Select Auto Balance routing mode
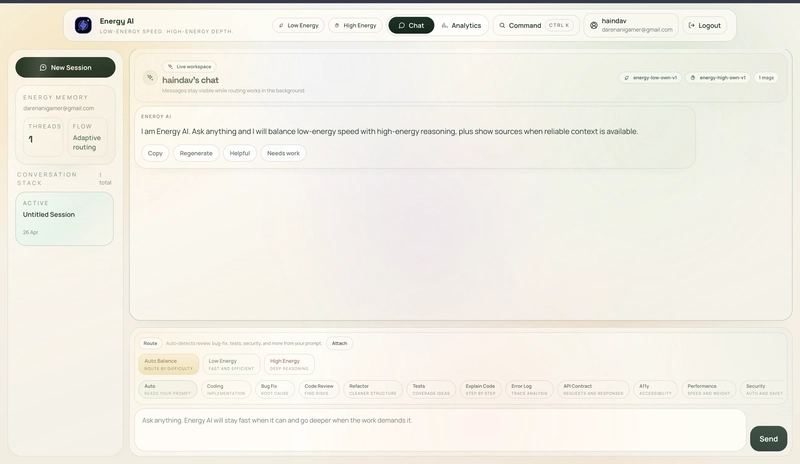 pyautogui.click(x=168, y=364)
